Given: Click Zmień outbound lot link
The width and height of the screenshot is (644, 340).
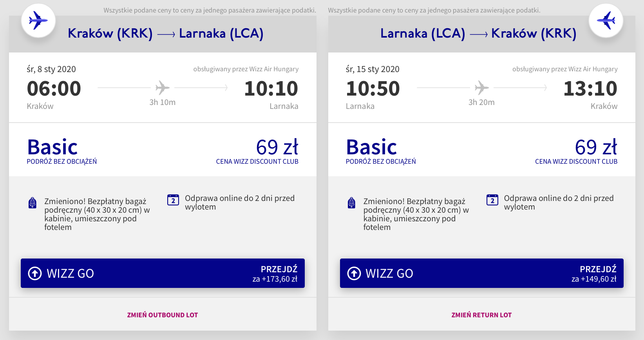Looking at the screenshot, I should coord(163,315).
